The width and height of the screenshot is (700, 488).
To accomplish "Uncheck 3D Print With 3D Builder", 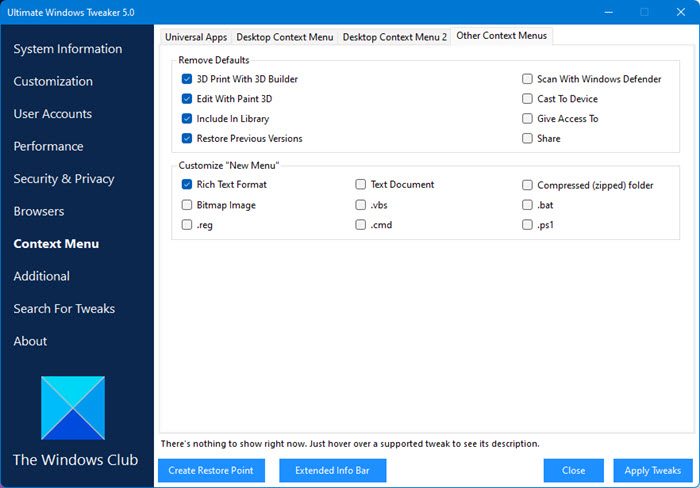I will 187,79.
